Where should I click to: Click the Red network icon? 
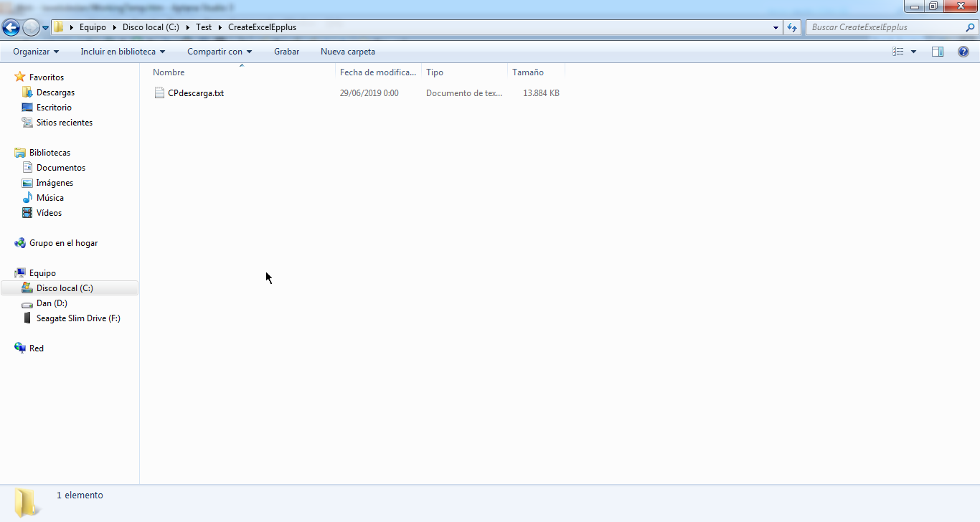pos(20,348)
